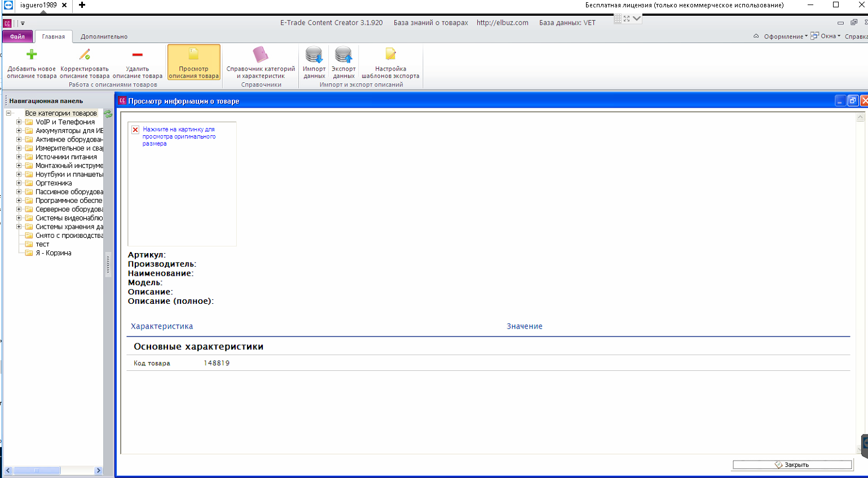The image size is (868, 478).
Task: Restore the Просмотр информации о товаре window
Action: point(853,101)
